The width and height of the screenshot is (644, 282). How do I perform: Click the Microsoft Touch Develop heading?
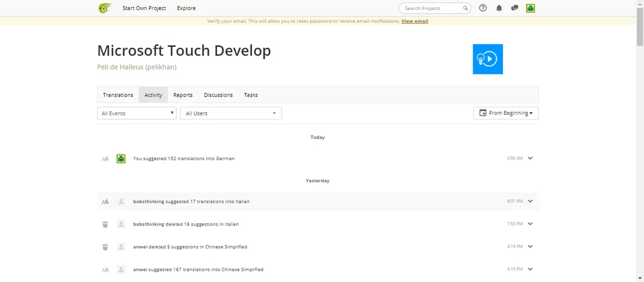click(184, 50)
